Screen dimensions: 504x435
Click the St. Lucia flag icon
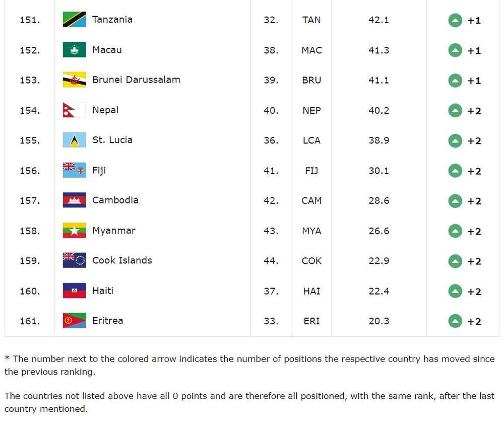(74, 140)
